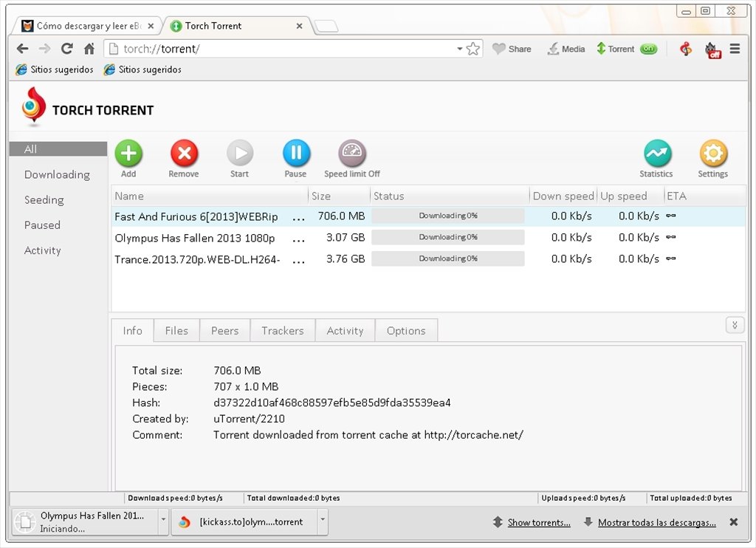Open the first Sitios sugeridos bookmark

(x=55, y=69)
